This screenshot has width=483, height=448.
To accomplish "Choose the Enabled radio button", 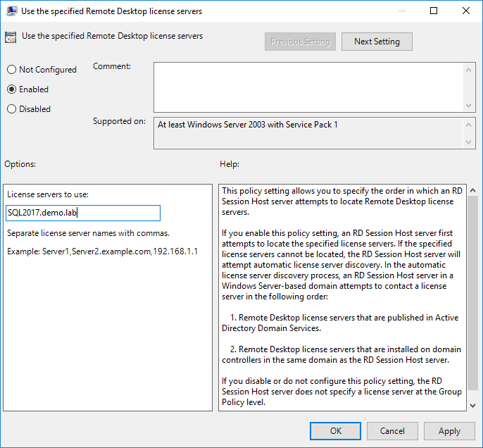I will [12, 89].
